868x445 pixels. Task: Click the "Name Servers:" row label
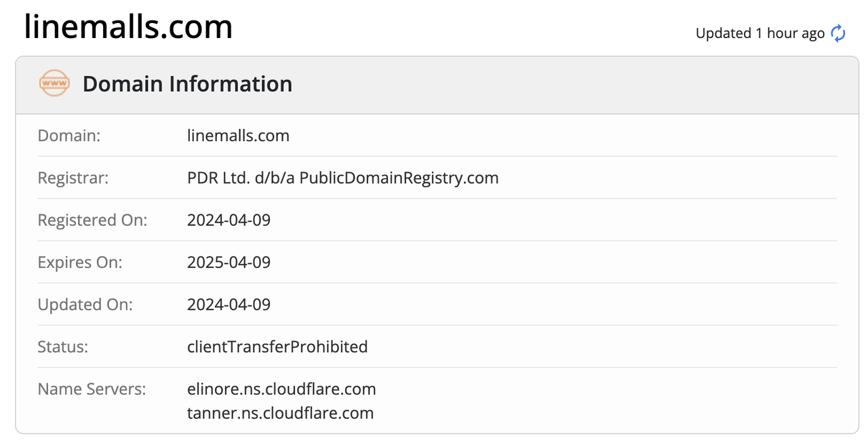coord(92,389)
